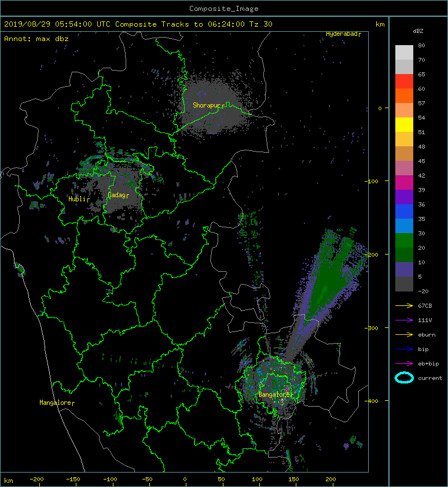Select legend value 54
The width and height of the screenshot is (448, 487).
pos(421,118)
